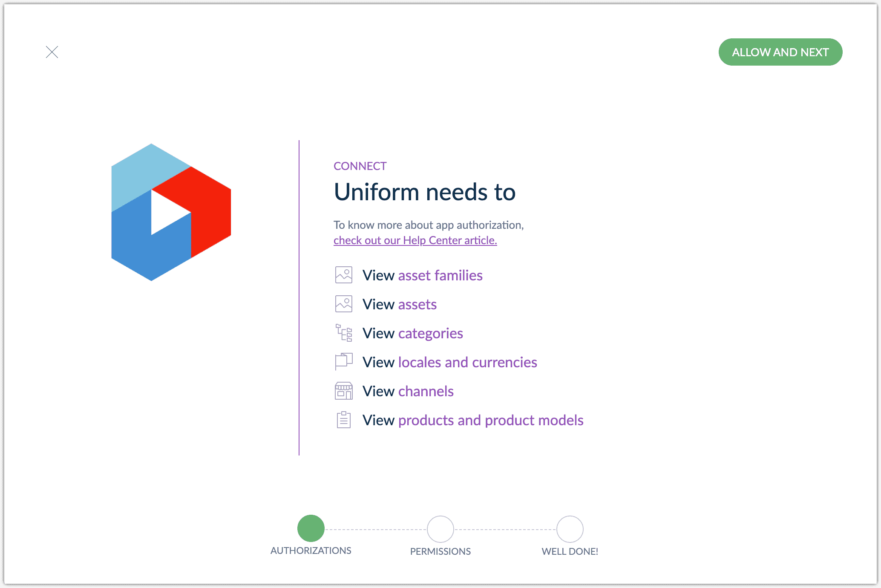The height and width of the screenshot is (588, 881).
Task: Click the Allow and Next button
Action: pos(780,52)
